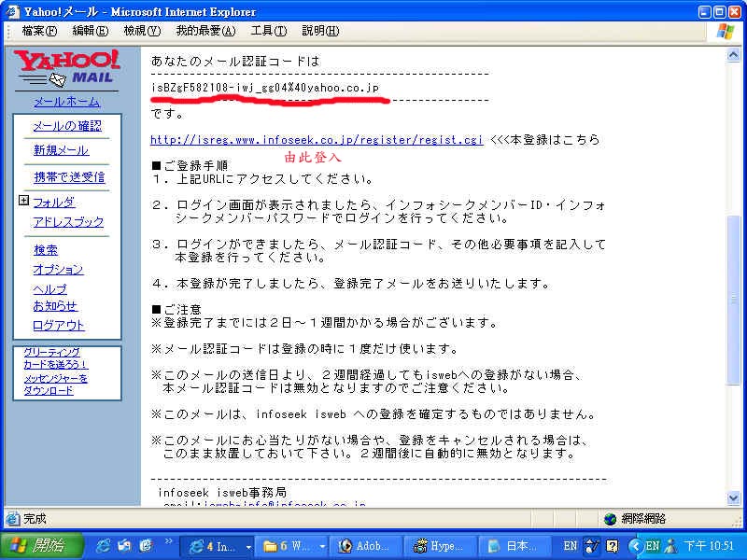Image resolution: width=747 pixels, height=560 pixels.
Task: Open the フォルダ link
Action: point(54,203)
